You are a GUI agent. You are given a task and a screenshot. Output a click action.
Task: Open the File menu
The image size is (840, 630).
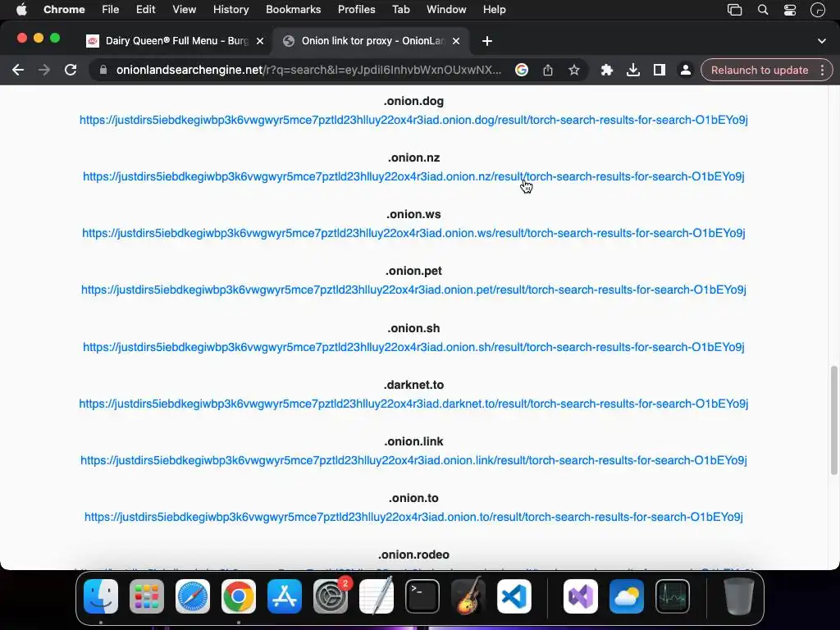pos(111,10)
